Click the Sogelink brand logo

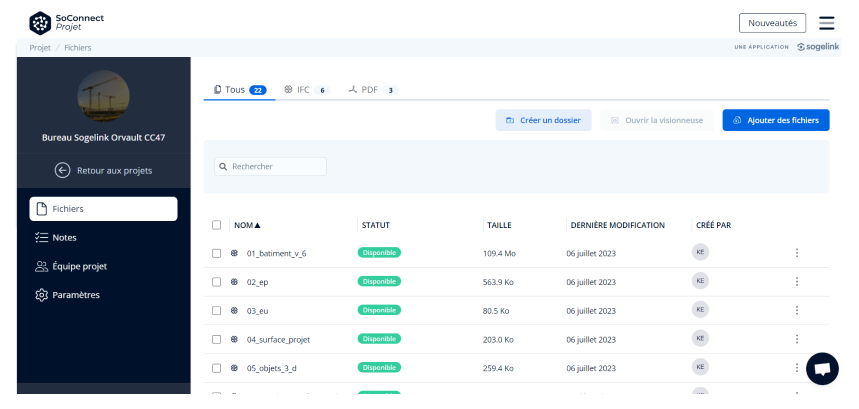(818, 47)
